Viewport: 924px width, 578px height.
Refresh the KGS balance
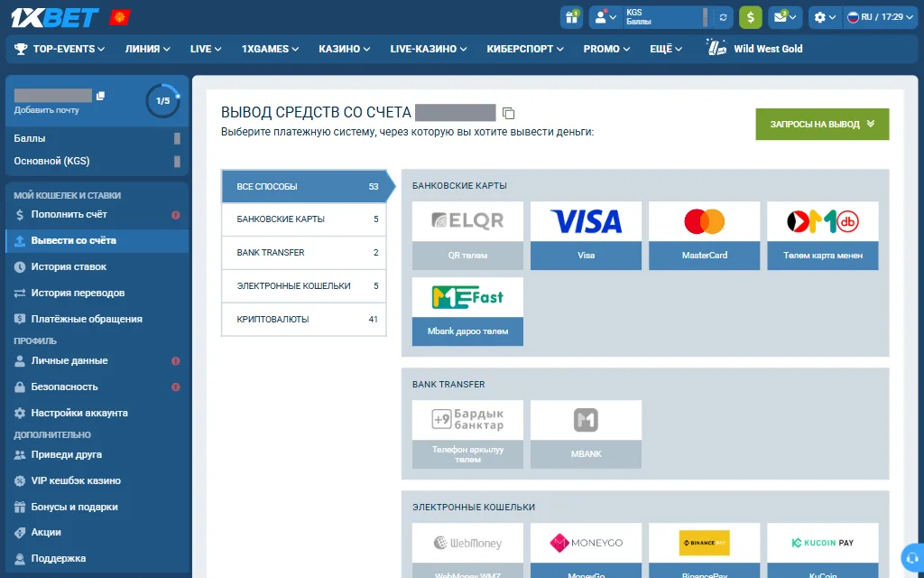pos(723,17)
